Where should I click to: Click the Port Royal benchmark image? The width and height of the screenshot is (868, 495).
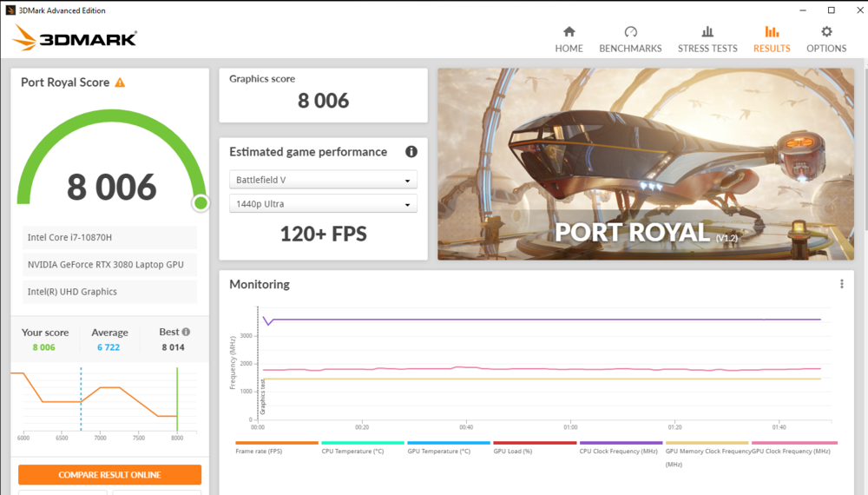point(645,164)
